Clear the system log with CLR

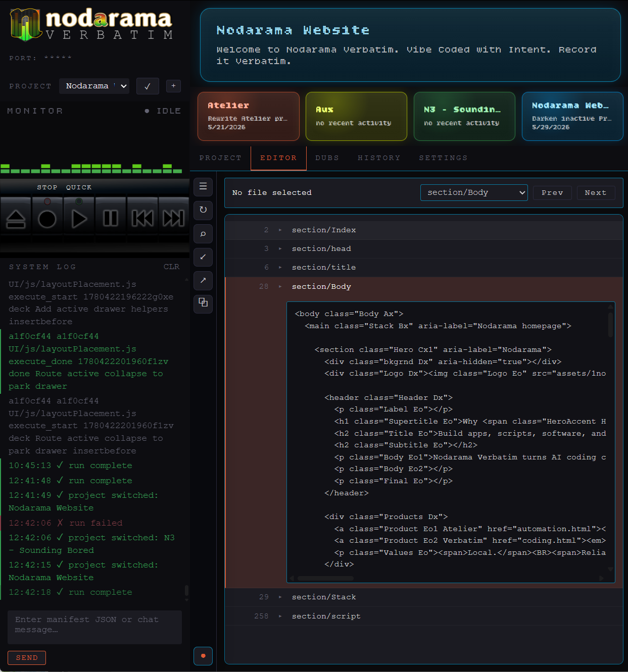(x=171, y=267)
